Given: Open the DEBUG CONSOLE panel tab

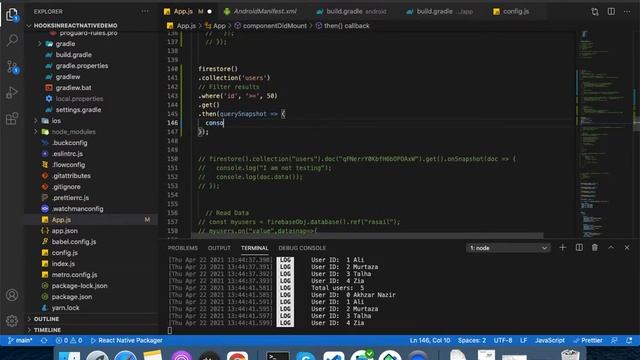Looking at the screenshot, I should (302, 248).
